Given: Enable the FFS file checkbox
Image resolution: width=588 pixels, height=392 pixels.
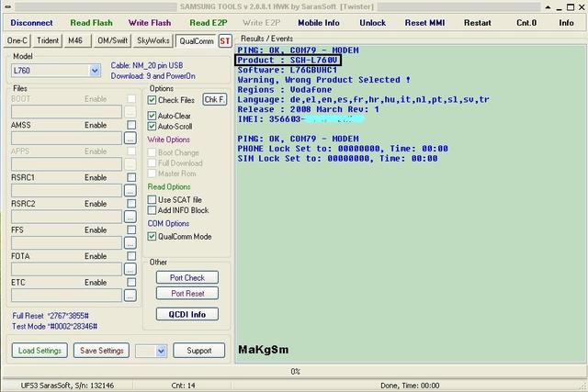Looking at the screenshot, I should tap(131, 230).
